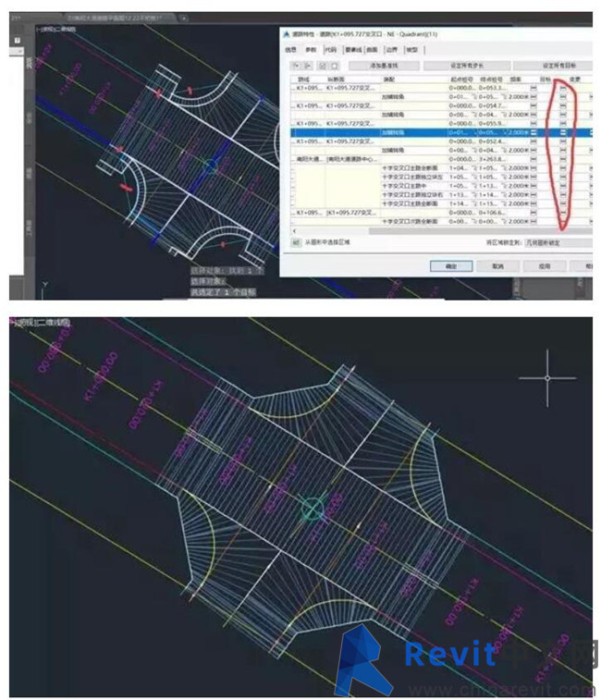
Task: Click the 添加基准线 button
Action: [x=384, y=66]
